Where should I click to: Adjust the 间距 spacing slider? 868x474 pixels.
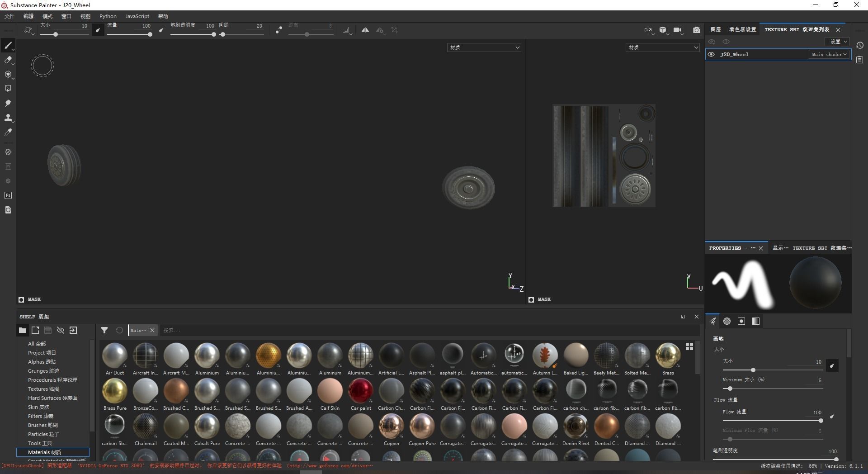241,34
